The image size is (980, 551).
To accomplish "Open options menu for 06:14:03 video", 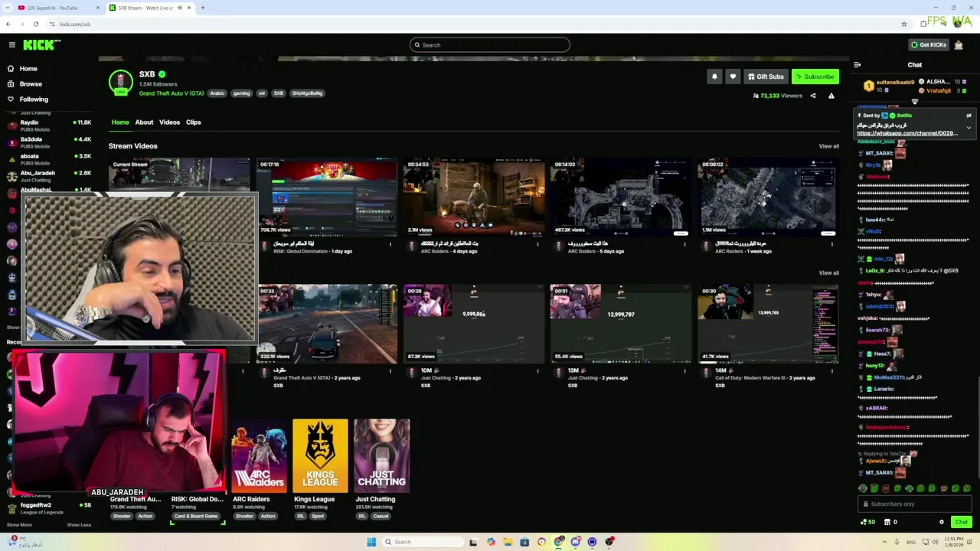I will point(684,245).
